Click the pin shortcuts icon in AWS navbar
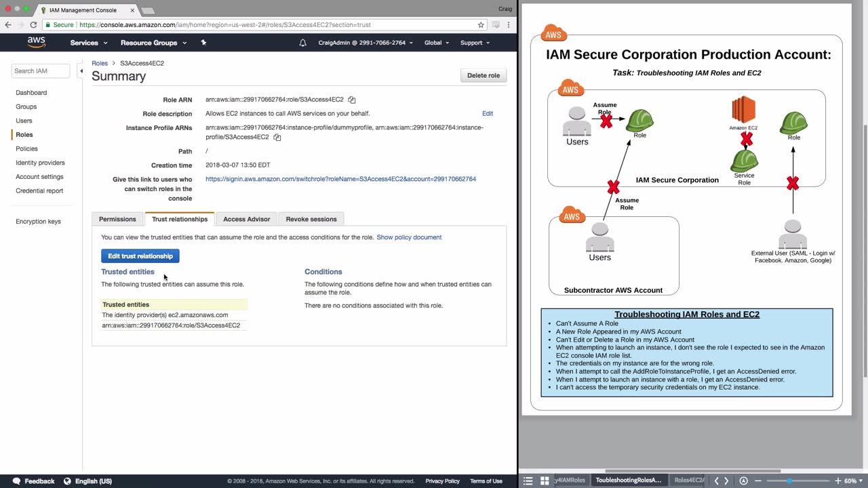868x488 pixels. (203, 43)
